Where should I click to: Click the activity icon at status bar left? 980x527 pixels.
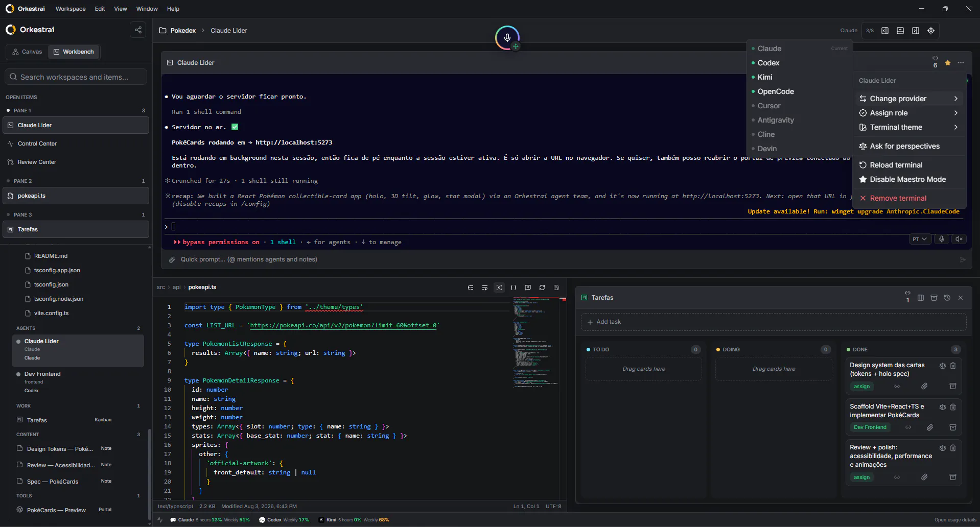pos(160,520)
